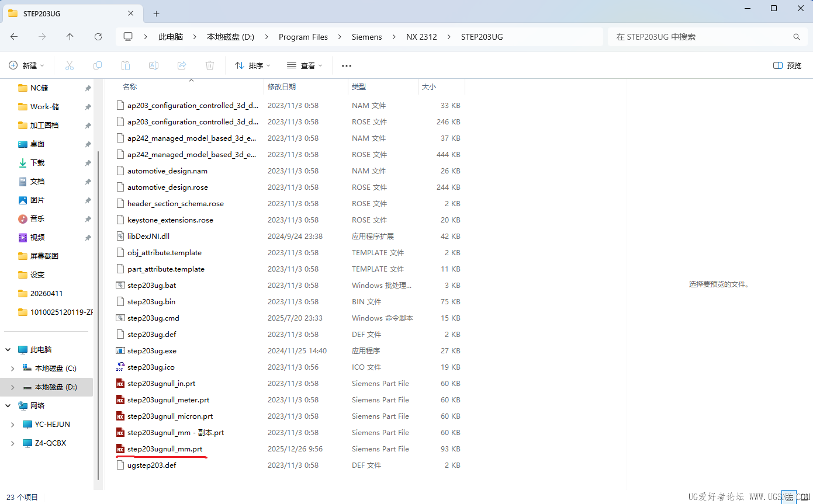Open the three-dots more options menu

click(x=347, y=65)
